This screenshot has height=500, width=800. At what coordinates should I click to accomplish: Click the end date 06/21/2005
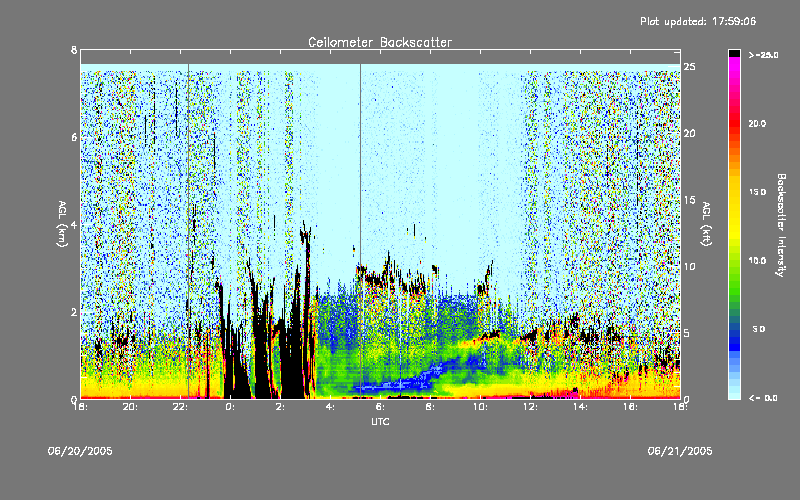680,451
